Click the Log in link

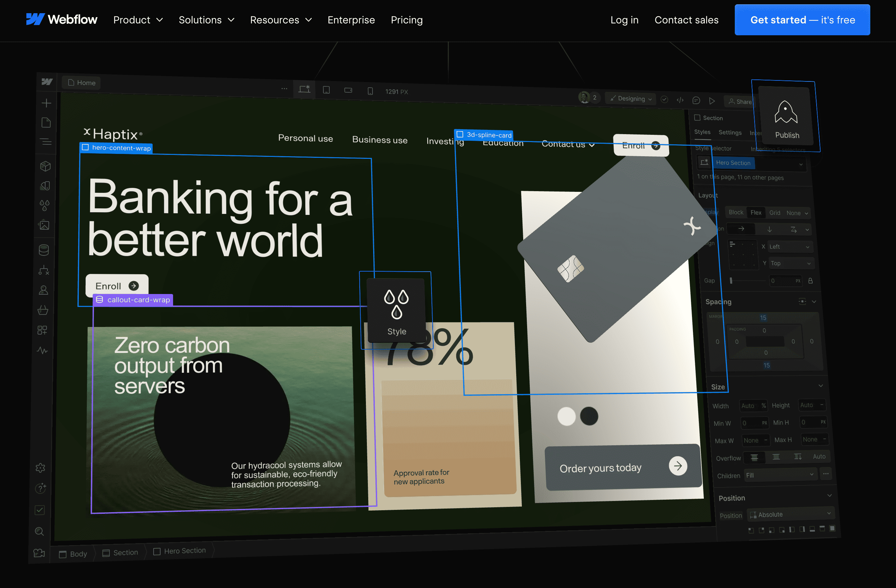click(x=624, y=20)
